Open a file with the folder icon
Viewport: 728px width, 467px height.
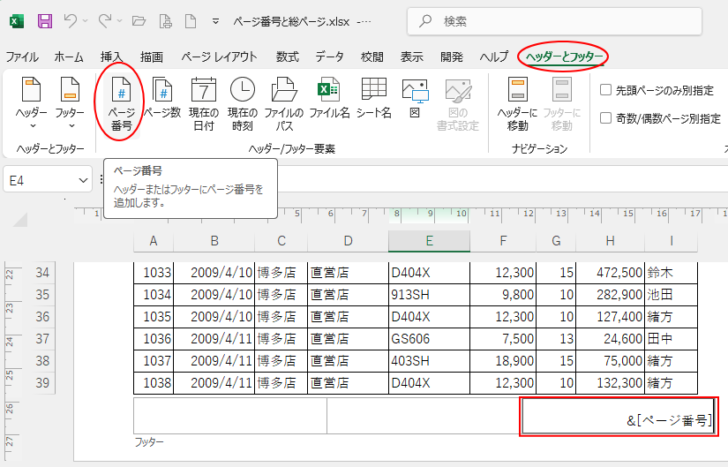(139, 21)
